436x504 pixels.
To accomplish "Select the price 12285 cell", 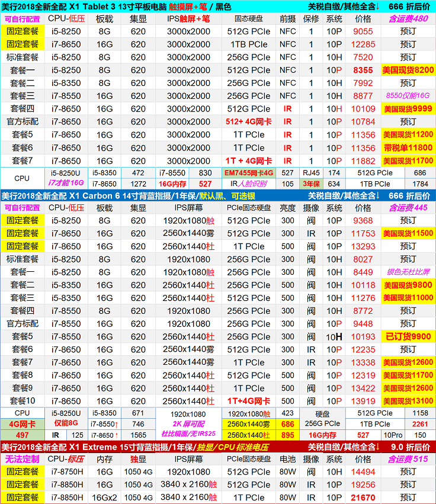I will tap(363, 44).
